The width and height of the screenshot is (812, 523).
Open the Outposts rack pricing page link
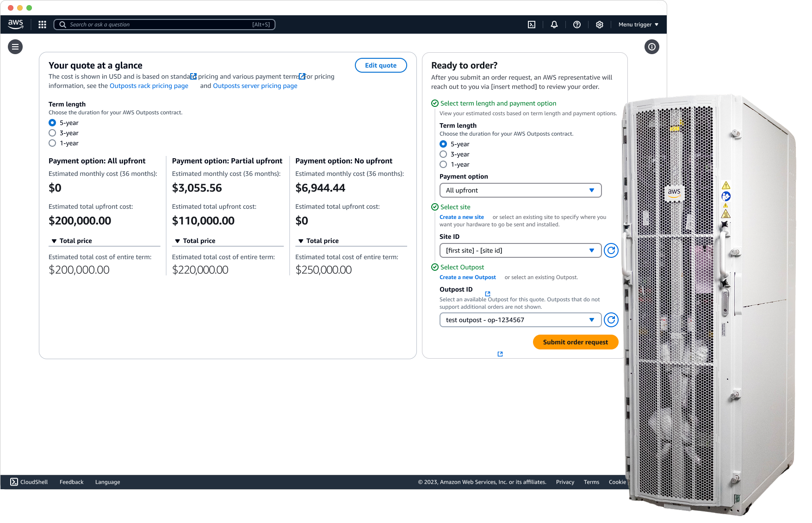coord(149,86)
